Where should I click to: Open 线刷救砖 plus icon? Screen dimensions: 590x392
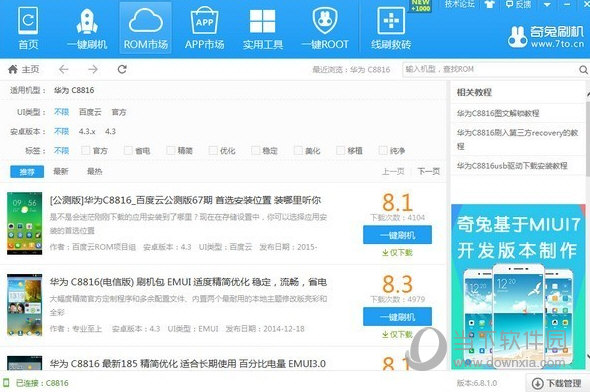point(391,28)
